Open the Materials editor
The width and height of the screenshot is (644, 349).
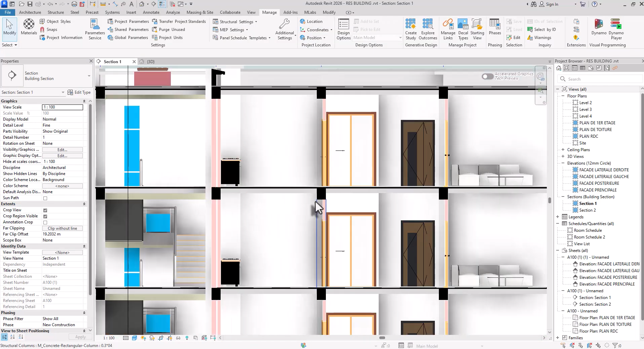pyautogui.click(x=28, y=27)
